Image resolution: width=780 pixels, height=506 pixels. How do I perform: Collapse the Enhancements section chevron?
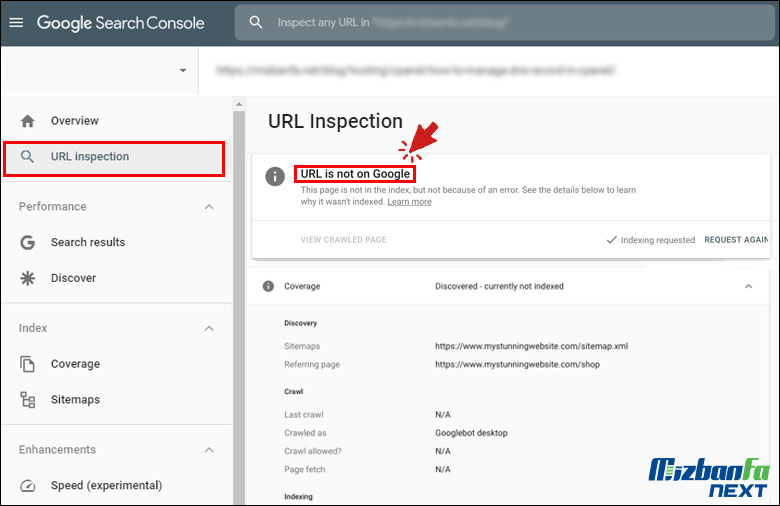pos(209,450)
